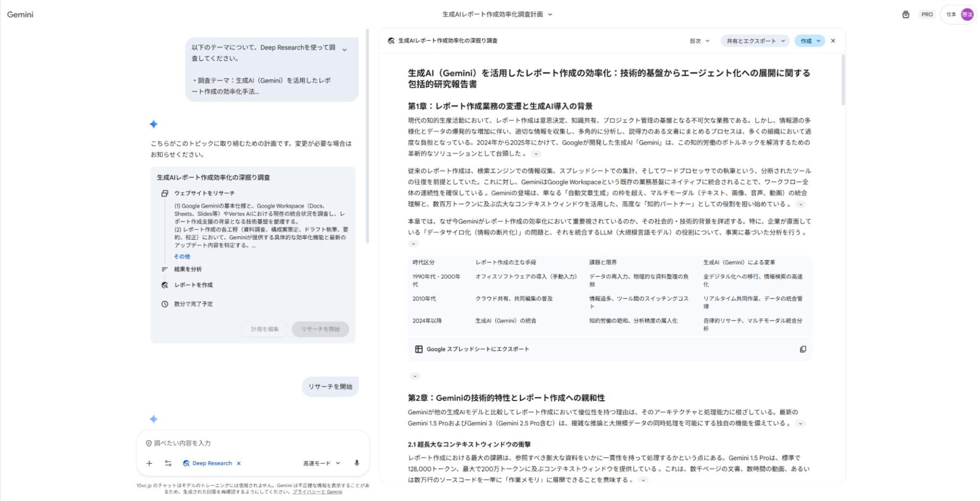Copy the table using the copy icon
Screen dimensions: 980x501
[804, 349]
